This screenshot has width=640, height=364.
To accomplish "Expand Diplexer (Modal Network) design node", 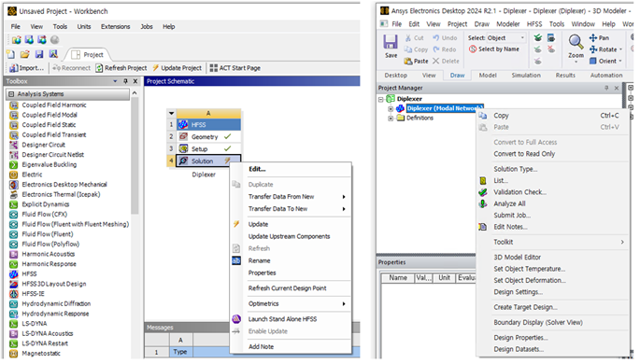I will pyautogui.click(x=391, y=109).
